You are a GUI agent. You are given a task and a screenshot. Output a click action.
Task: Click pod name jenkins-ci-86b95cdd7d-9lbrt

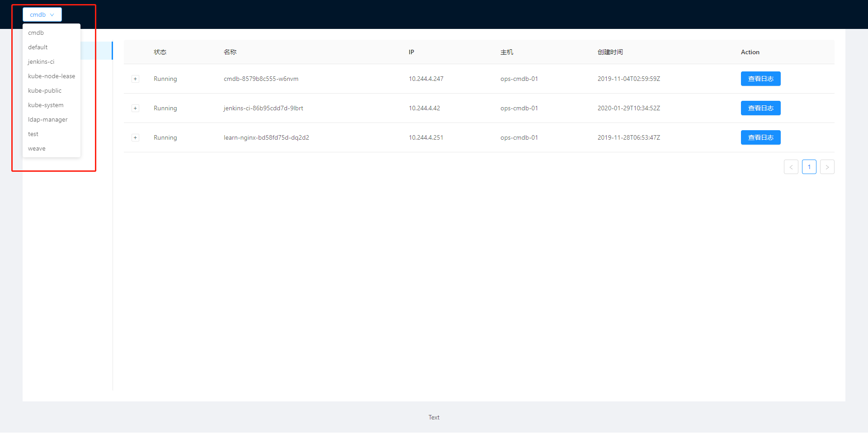[263, 108]
